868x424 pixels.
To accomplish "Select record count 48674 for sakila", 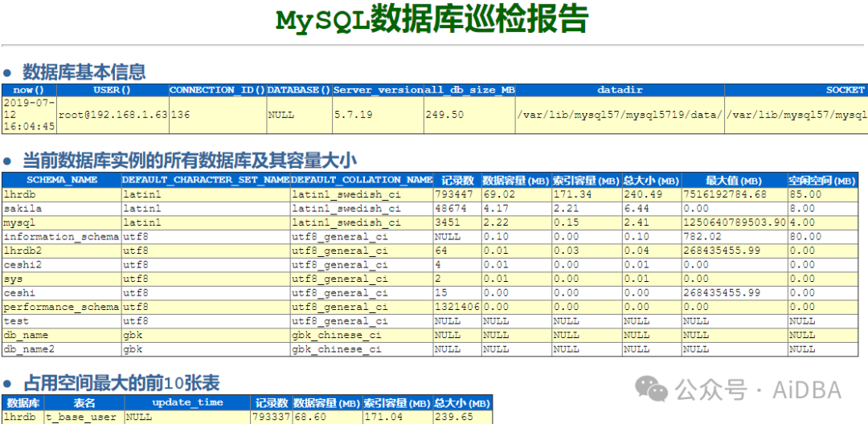I will [x=457, y=209].
